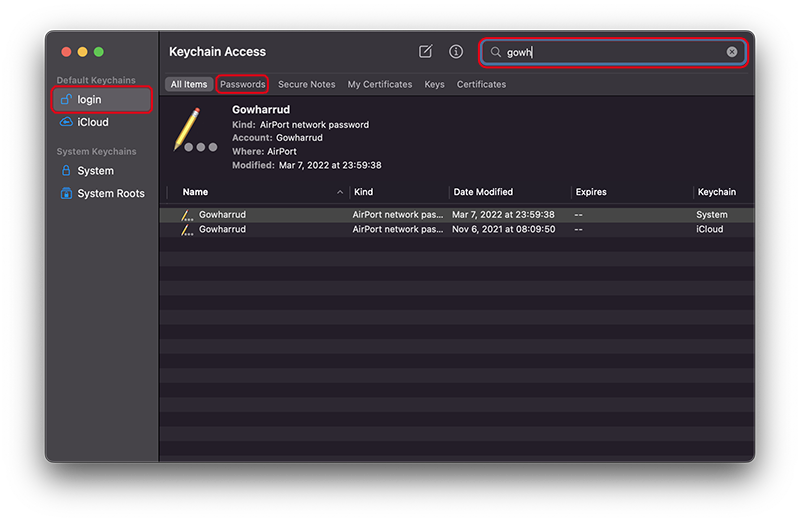Image resolution: width=800 pixels, height=522 pixels.
Task: Show the Keys category tab
Action: point(434,84)
